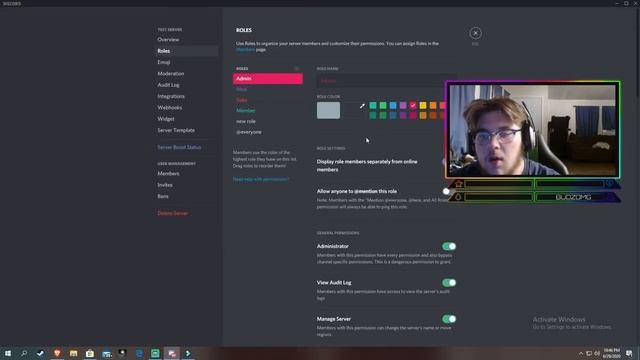Click the checked pink color swatch

coord(413,106)
